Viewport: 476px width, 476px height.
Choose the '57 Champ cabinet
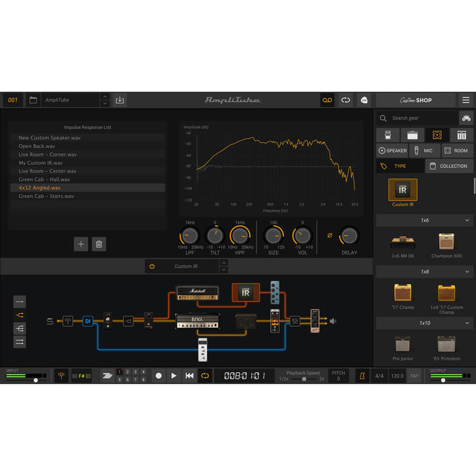point(403,293)
